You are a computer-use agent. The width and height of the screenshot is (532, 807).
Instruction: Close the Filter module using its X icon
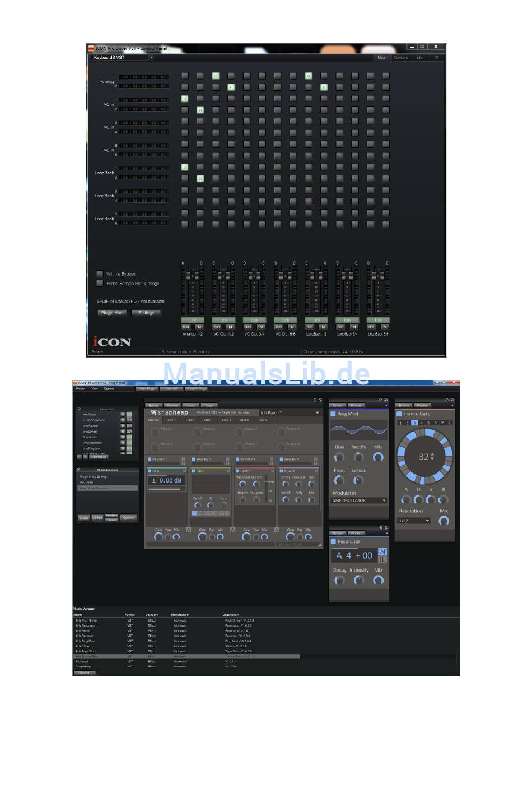click(x=228, y=471)
